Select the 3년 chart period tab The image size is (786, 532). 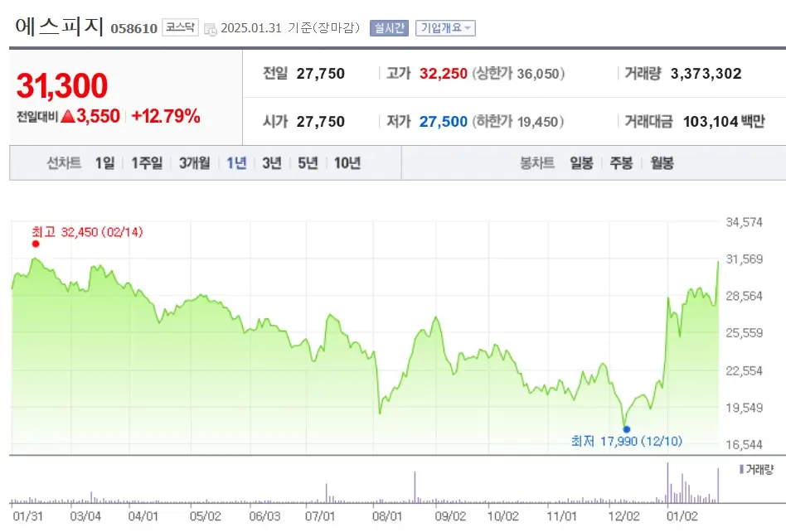(271, 163)
